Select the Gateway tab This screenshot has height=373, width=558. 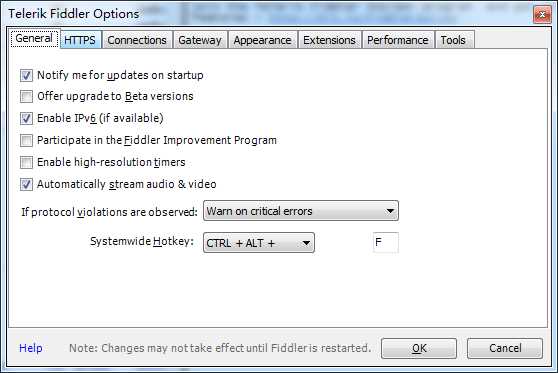tap(200, 40)
